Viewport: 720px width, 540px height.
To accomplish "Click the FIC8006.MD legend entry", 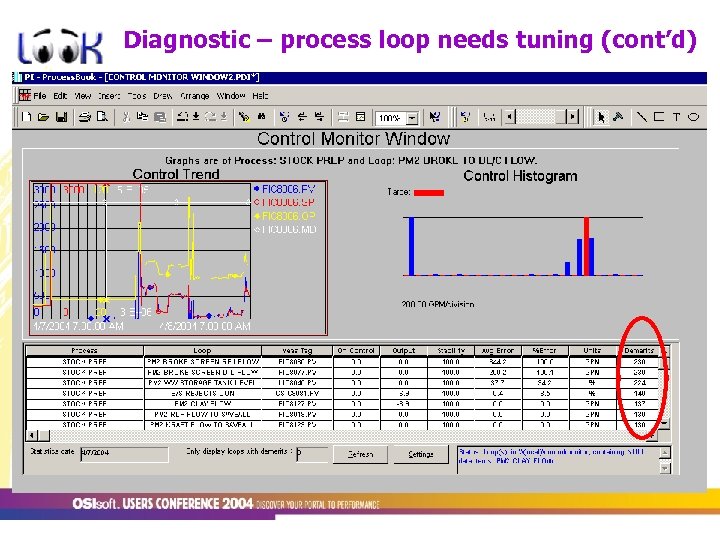I will click(x=285, y=229).
